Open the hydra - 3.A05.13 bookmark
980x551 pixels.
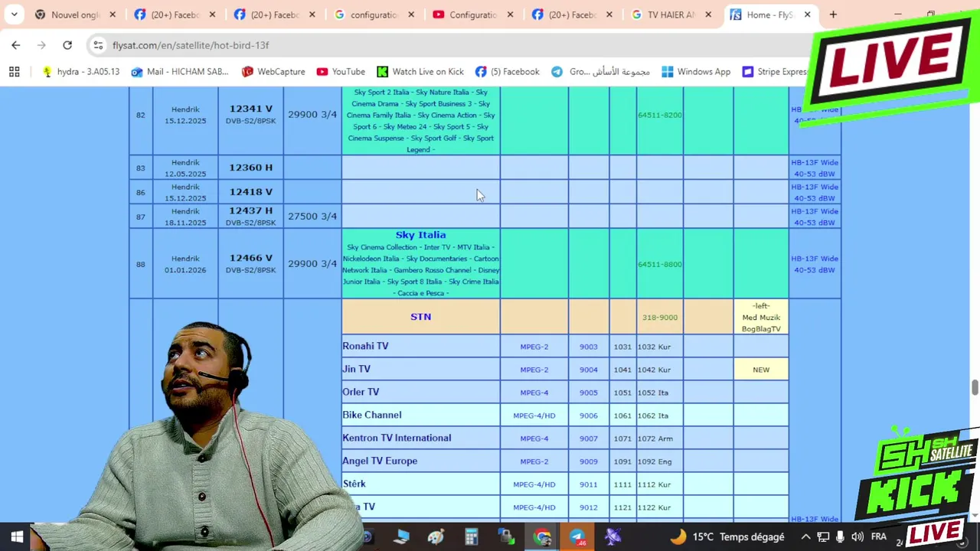81,71
